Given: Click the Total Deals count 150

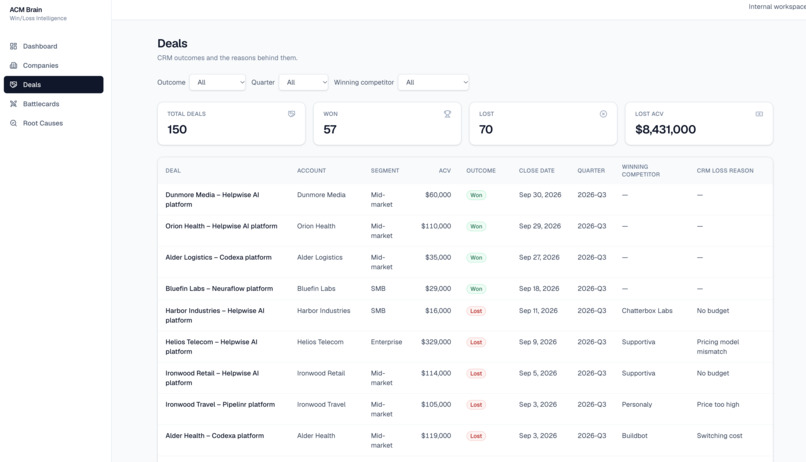Looking at the screenshot, I should point(177,130).
